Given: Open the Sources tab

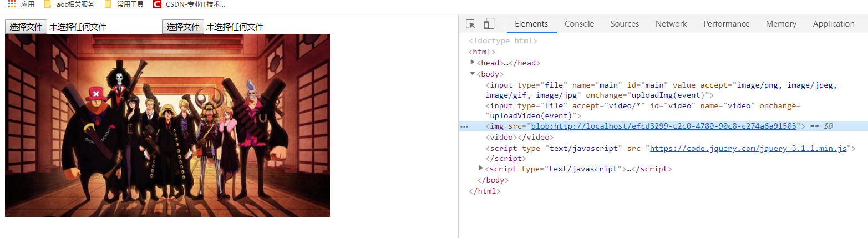Looking at the screenshot, I should tap(625, 24).
